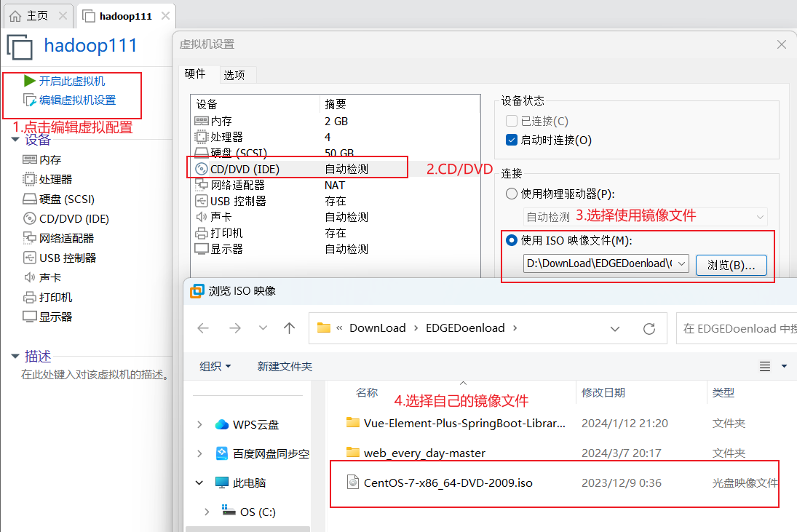797x532 pixels.
Task: Sort by 名称 column header
Action: click(367, 393)
